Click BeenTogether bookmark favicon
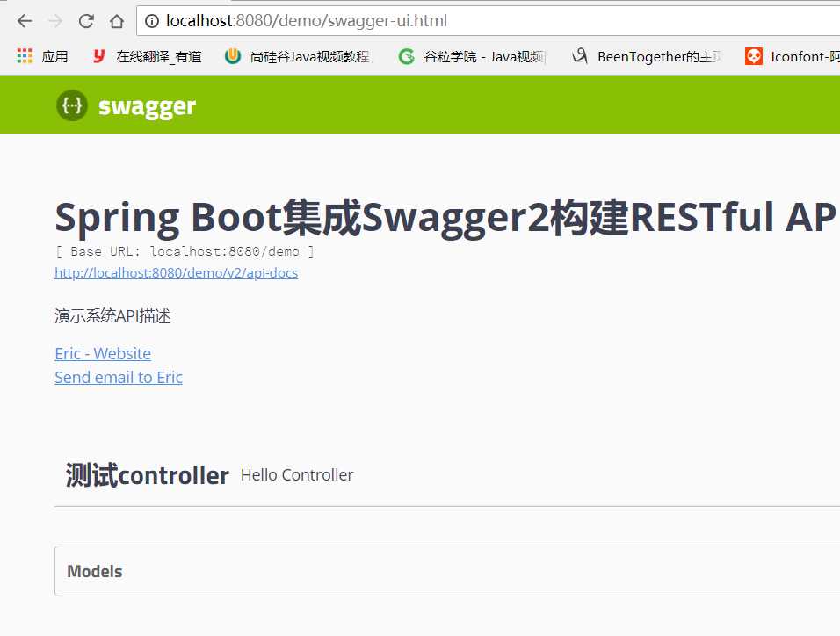The image size is (840, 636). (580, 55)
